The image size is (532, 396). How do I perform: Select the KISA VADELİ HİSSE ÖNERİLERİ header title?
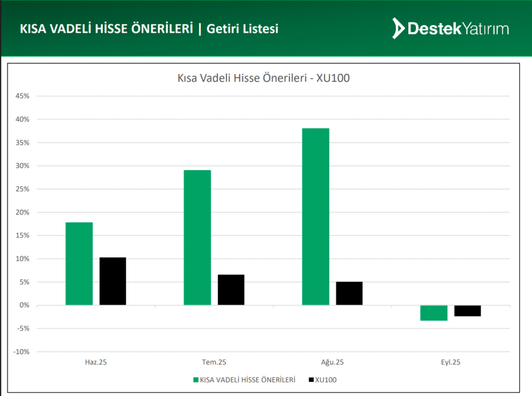click(x=105, y=29)
